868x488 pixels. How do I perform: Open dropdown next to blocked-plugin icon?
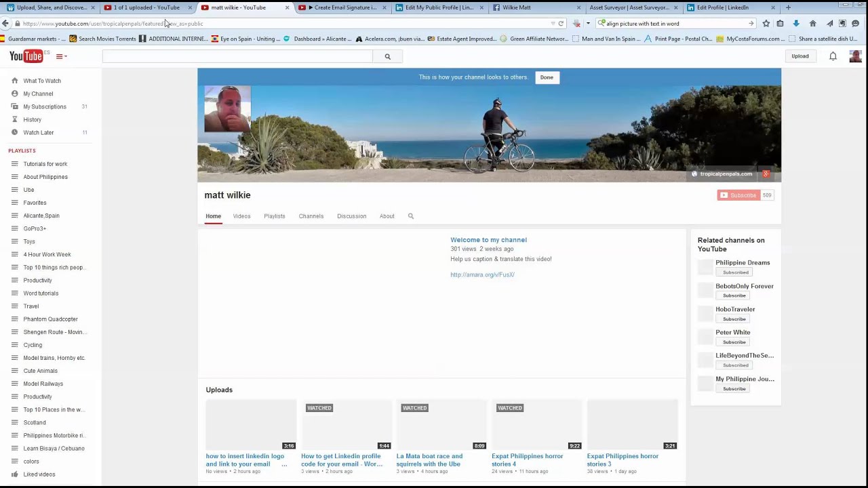pos(587,24)
